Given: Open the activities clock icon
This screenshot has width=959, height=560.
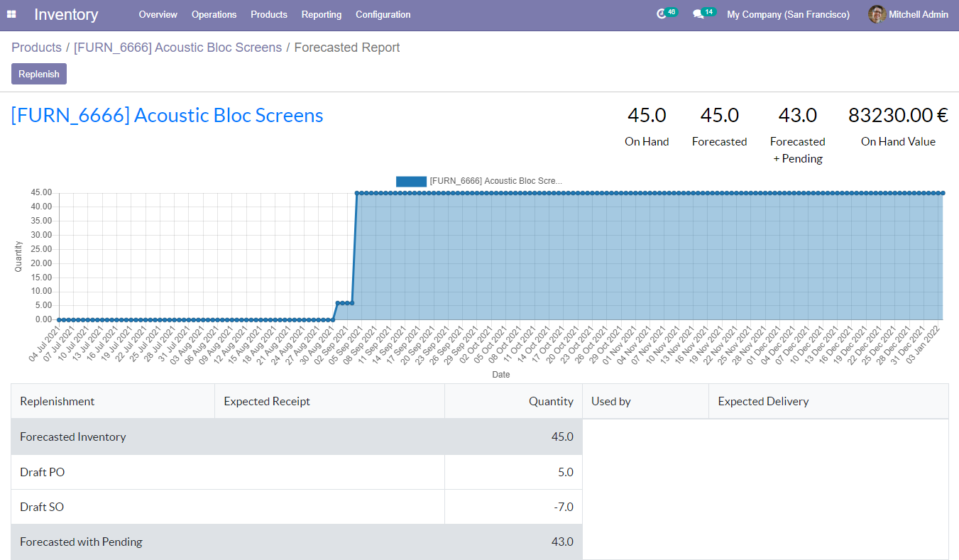Looking at the screenshot, I should coord(662,14).
